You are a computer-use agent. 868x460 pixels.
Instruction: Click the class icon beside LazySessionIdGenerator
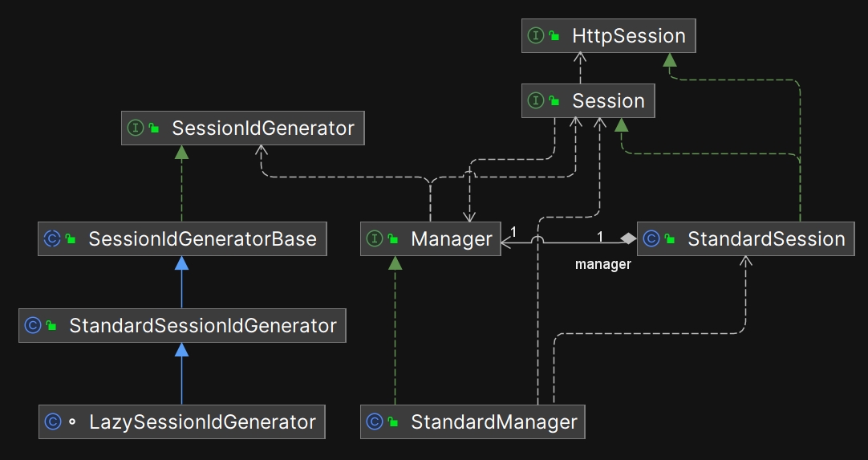pos(53,421)
